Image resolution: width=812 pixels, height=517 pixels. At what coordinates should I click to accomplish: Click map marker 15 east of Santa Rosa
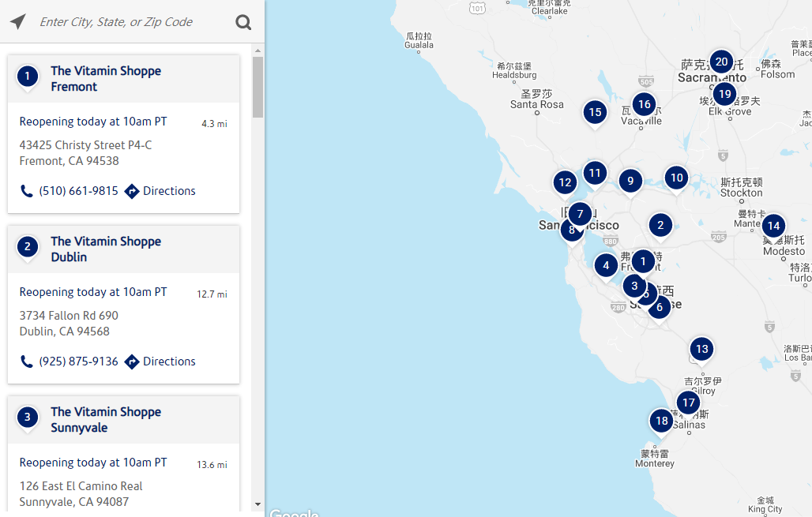point(595,112)
